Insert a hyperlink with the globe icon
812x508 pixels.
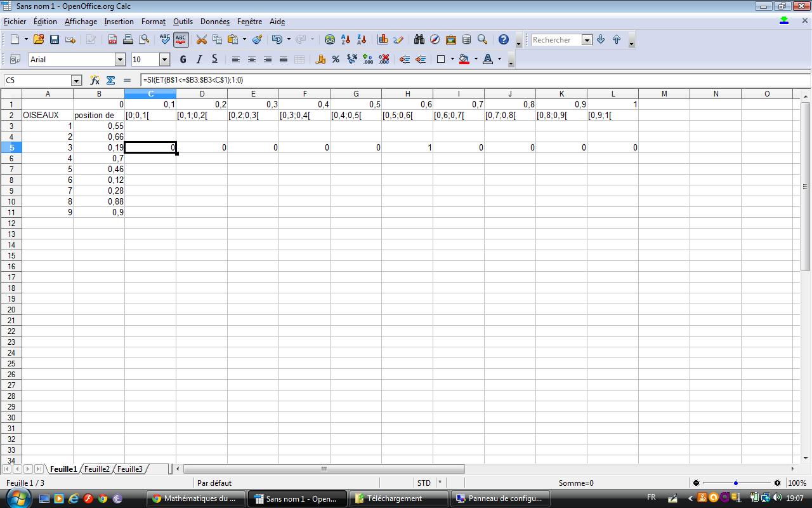pos(330,39)
